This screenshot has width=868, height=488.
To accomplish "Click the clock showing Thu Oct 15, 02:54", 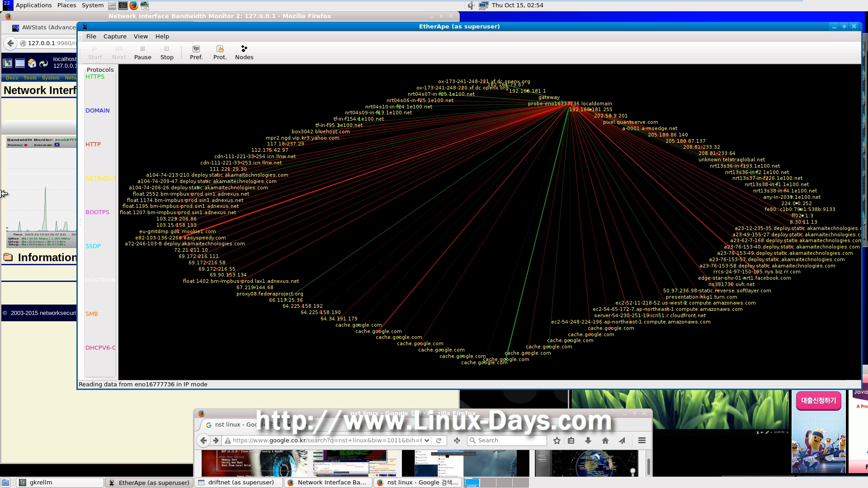I will click(x=517, y=5).
